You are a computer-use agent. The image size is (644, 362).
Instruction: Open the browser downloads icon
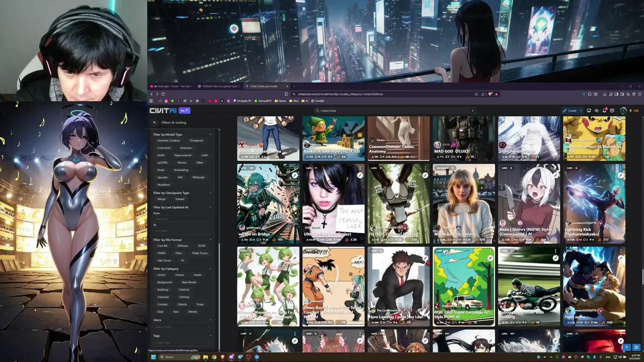[x=605, y=94]
